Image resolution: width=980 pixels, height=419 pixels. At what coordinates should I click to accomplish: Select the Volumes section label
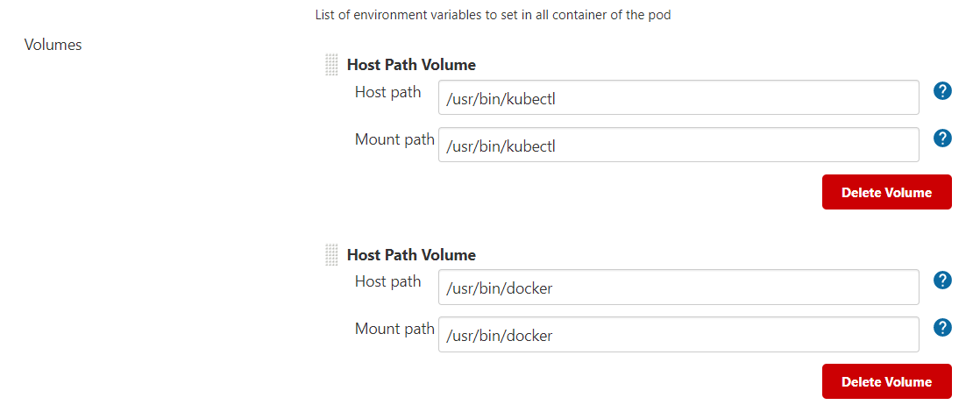pos(53,45)
